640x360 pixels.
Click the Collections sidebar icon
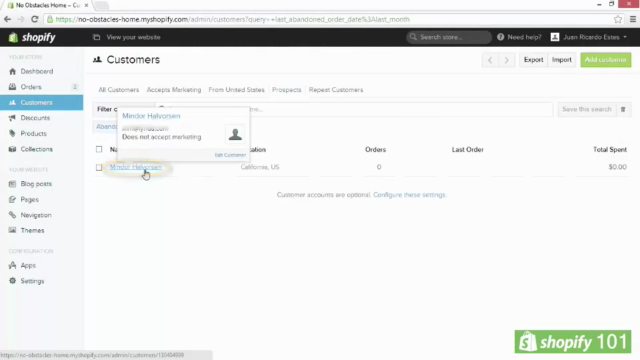click(13, 149)
